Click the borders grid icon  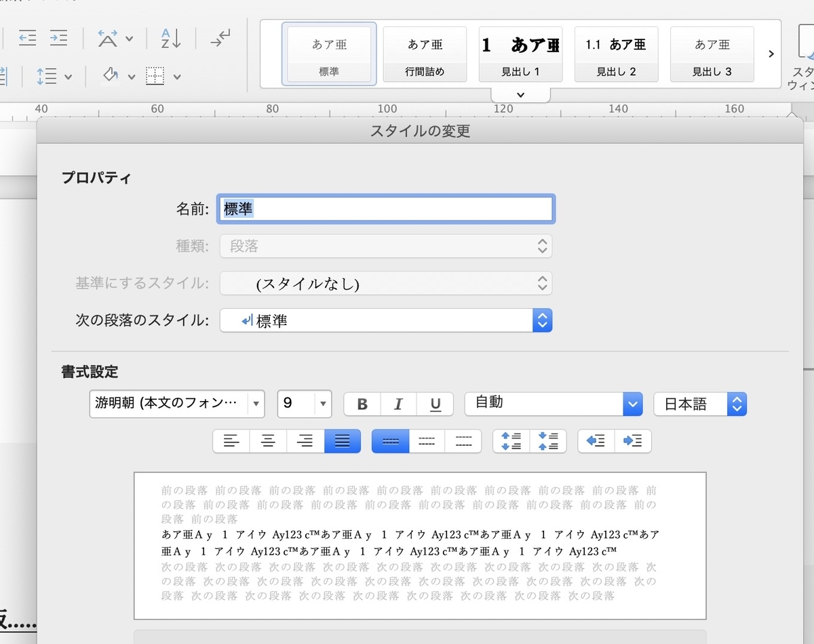click(155, 76)
